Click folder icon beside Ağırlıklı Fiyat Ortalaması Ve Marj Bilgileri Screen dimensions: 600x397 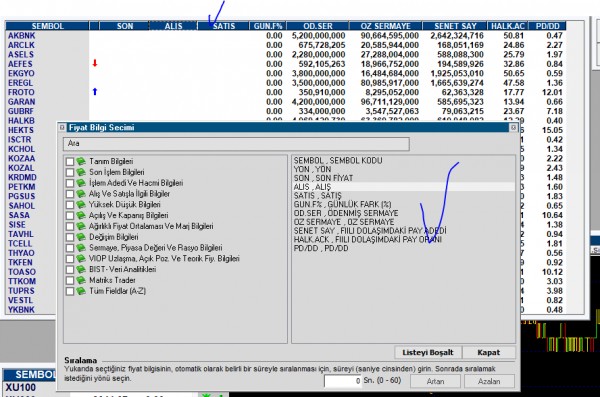(81, 226)
